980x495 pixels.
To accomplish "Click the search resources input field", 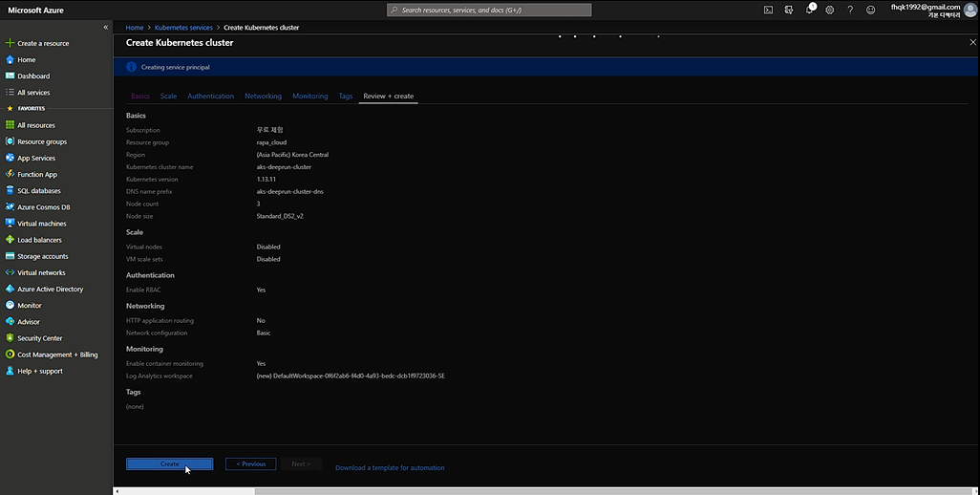I will [x=489, y=10].
